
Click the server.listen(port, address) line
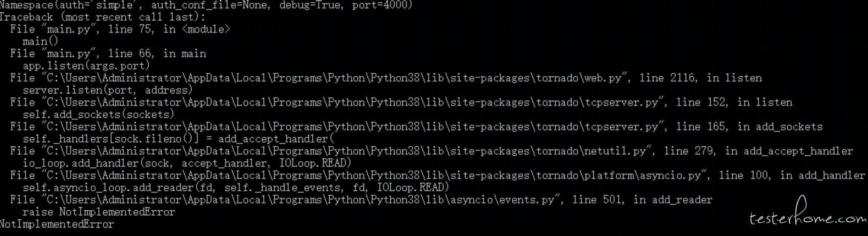pyautogui.click(x=108, y=90)
